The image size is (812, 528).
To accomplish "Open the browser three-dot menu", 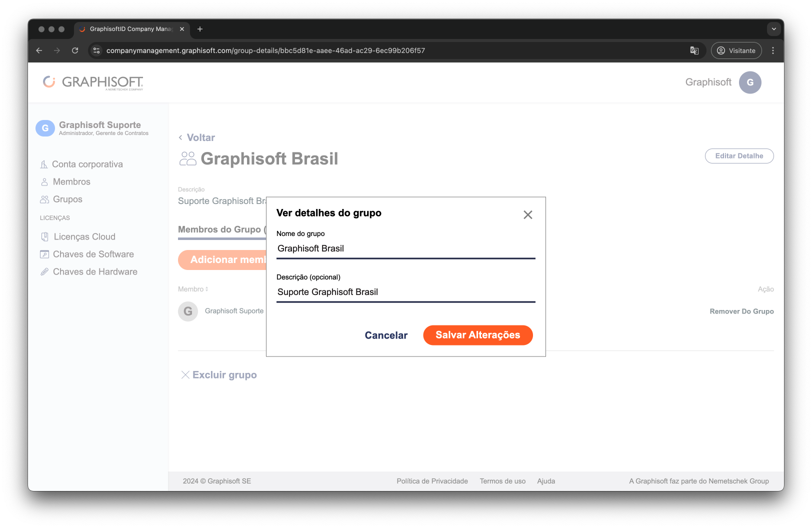I will 773,50.
